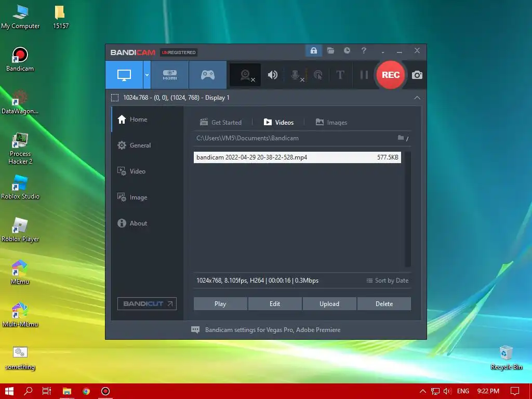Open screen recording mode dropdown arrow
The image size is (532, 399).
tap(147, 75)
